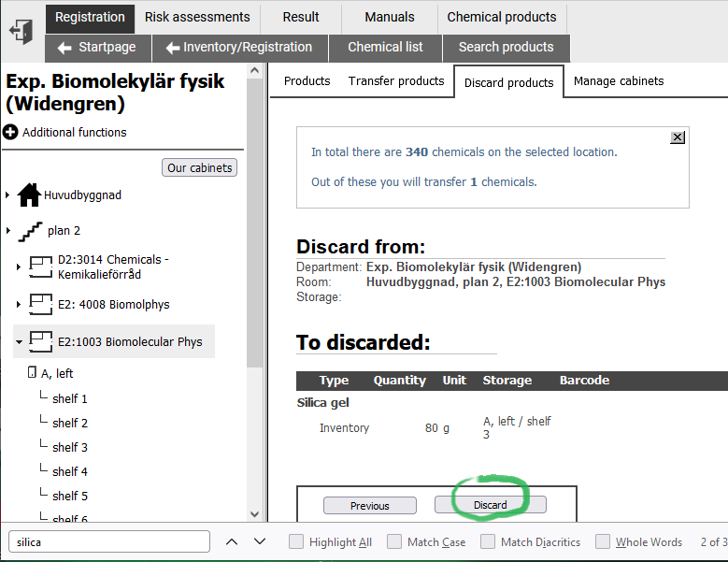Jump to next find result arrow
Screen dimensions: 728x562
(260, 541)
